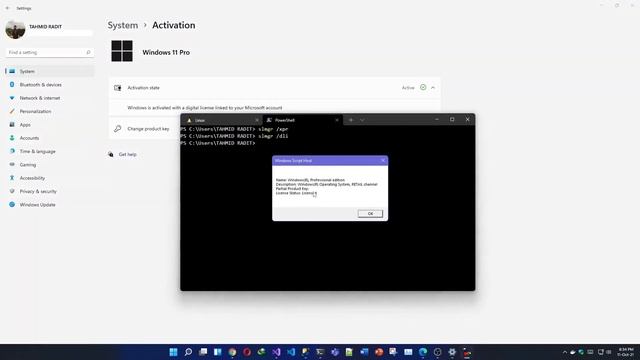The image size is (640, 360).
Task: Go to System breadcrumb link
Action: (x=123, y=25)
